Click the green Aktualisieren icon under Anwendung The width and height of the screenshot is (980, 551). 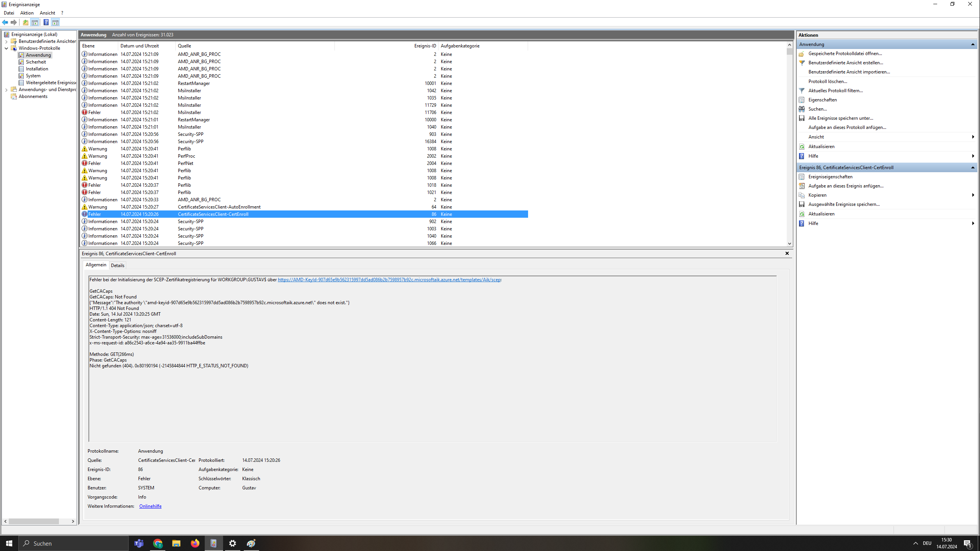point(802,147)
